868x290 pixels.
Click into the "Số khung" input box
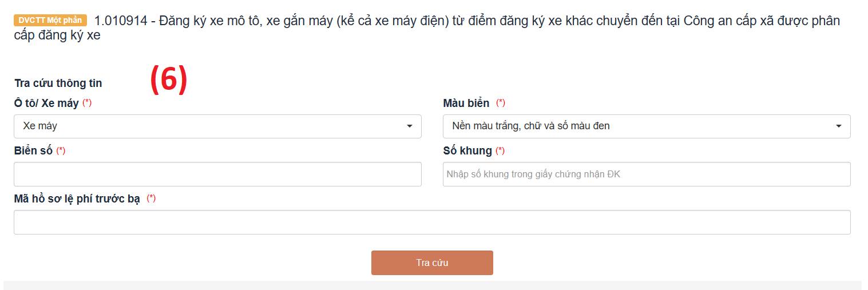[x=647, y=174]
